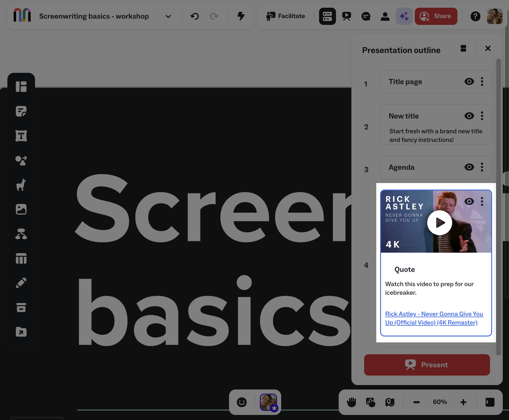Toggle visibility of Title page slide
509x420 pixels.
coord(469,81)
